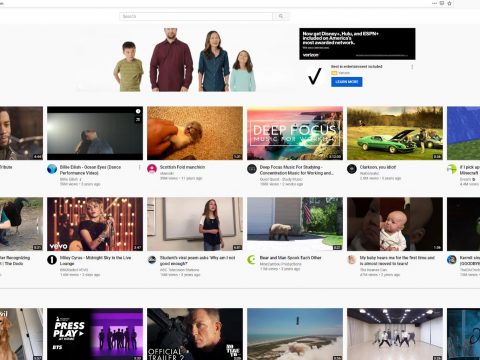This screenshot has width=480, height=360.
Task: Click the Clarkson, you idiot! video title
Action: point(378,167)
